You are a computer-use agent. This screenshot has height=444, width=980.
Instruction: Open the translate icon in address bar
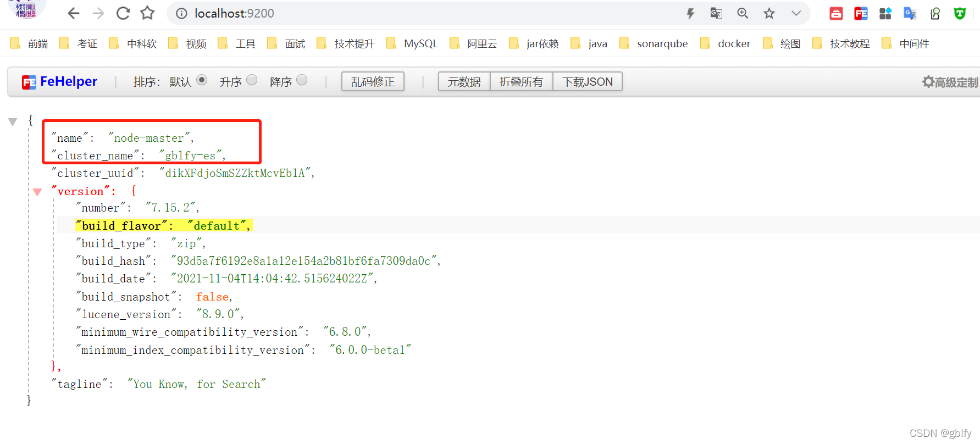click(716, 13)
